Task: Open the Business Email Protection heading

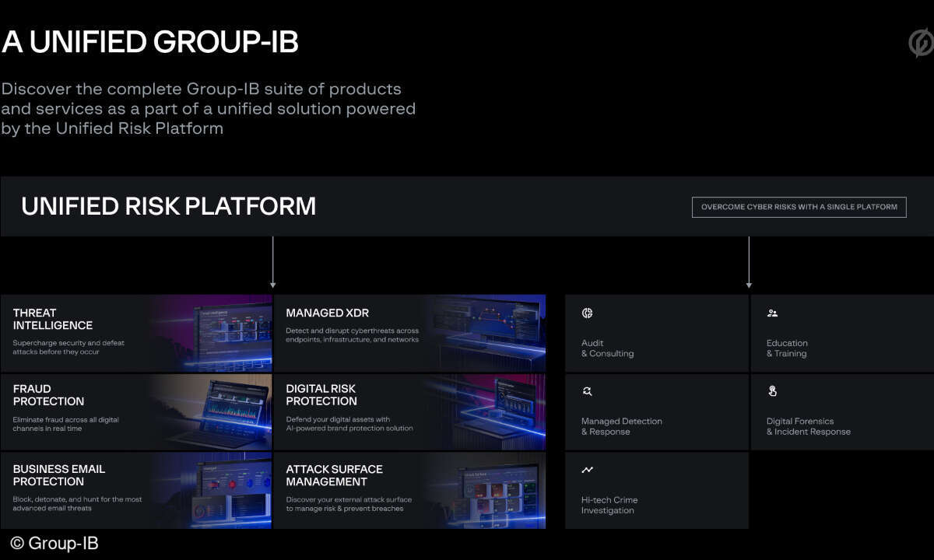Action: coord(58,475)
